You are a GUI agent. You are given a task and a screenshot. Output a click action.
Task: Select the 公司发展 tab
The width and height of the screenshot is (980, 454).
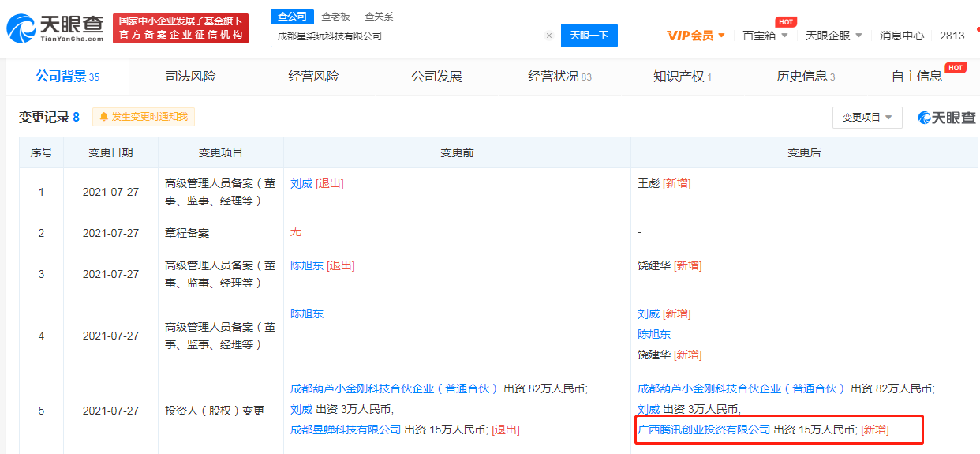point(436,77)
